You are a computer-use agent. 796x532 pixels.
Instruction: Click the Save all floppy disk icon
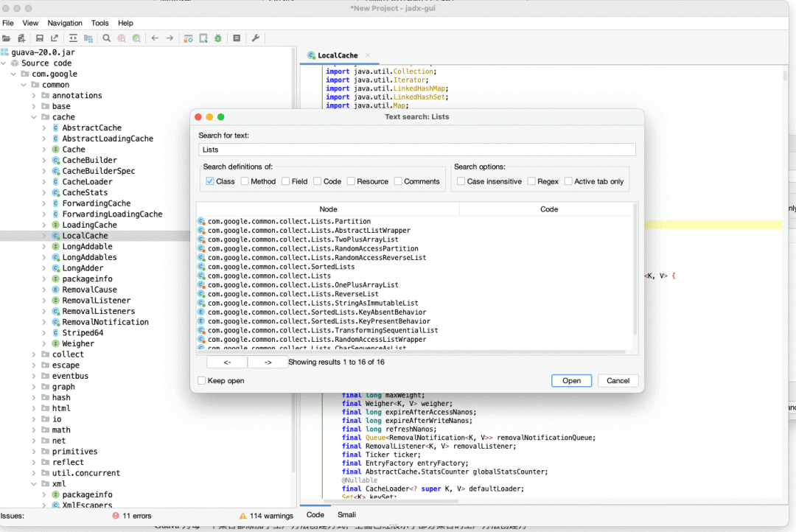point(40,38)
